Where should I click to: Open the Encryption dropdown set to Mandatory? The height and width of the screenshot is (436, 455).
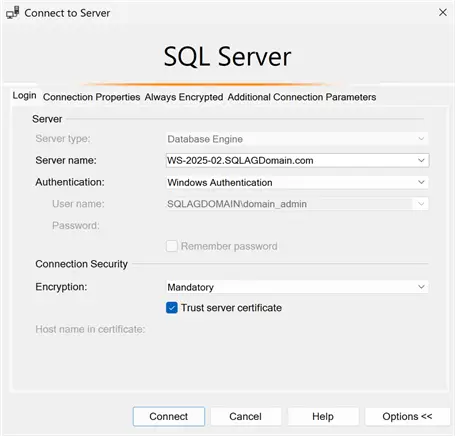click(x=297, y=287)
